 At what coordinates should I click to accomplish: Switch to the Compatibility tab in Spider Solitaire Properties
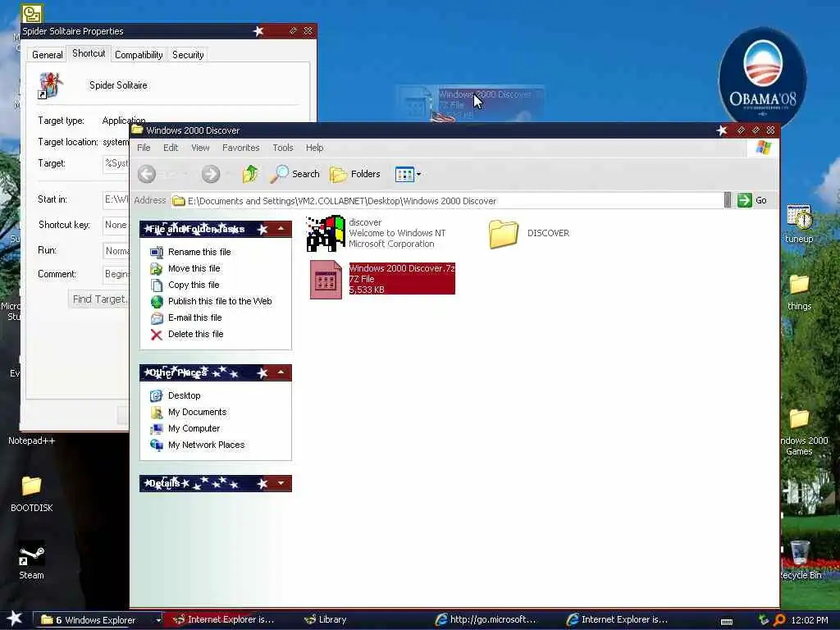(x=139, y=55)
